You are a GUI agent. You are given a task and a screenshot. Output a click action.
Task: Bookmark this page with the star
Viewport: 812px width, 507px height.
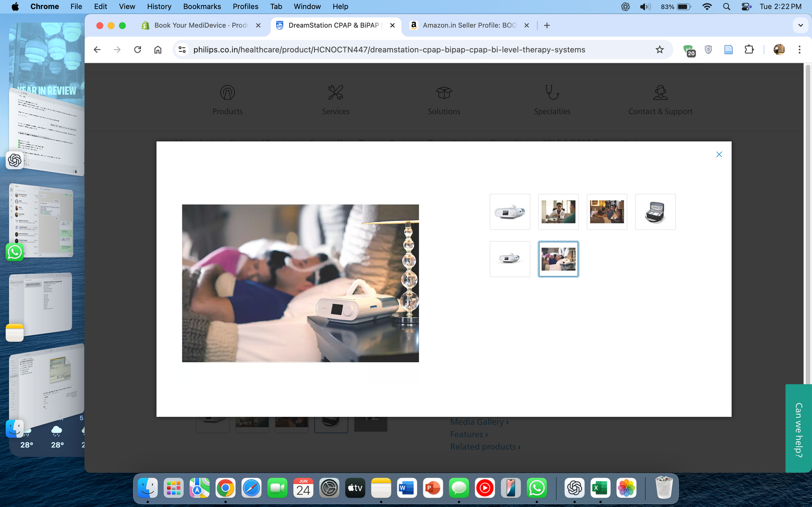[659, 50]
